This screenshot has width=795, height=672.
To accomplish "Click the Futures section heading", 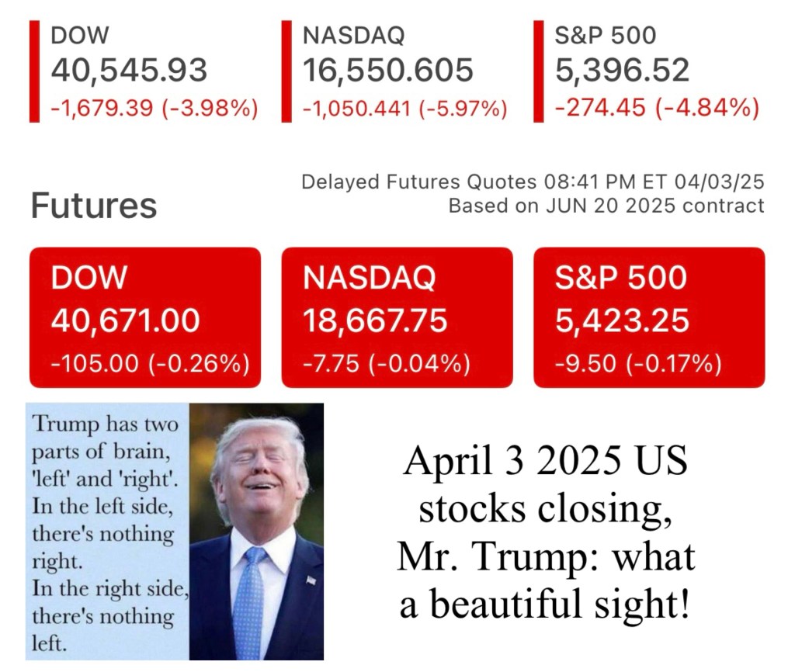I will [x=93, y=206].
